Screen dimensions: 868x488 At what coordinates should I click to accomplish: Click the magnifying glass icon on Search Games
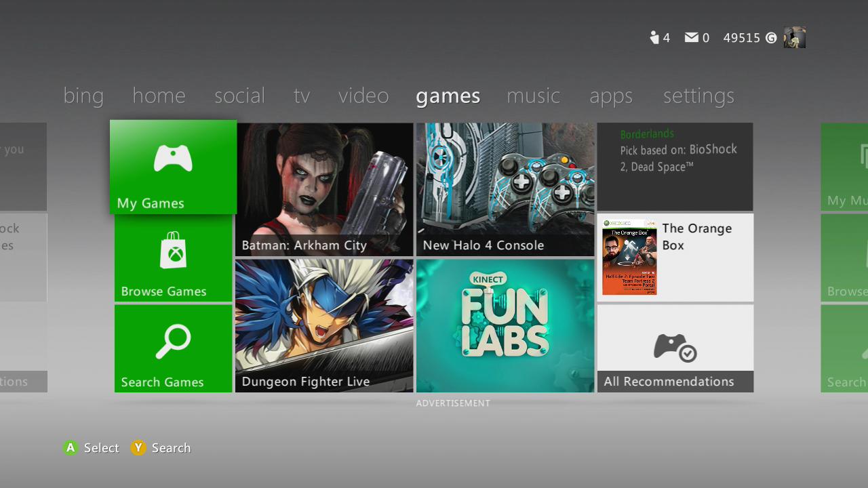pyautogui.click(x=173, y=342)
